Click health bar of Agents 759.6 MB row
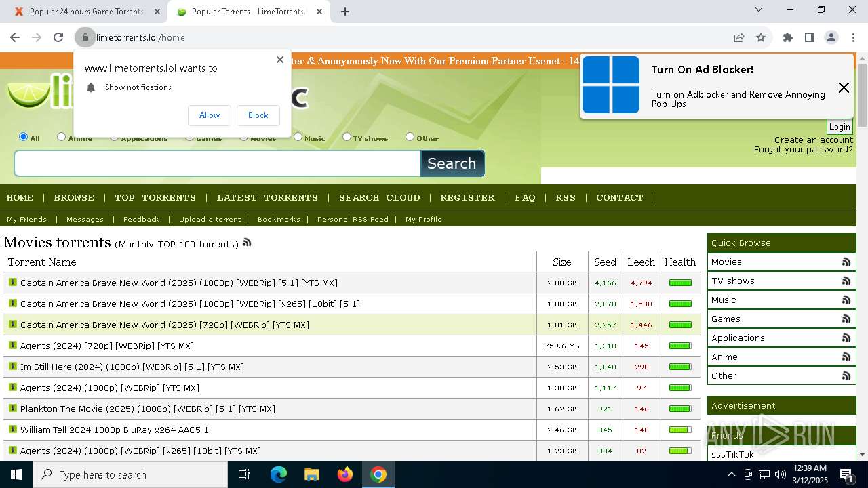868x488 pixels. tap(680, 346)
